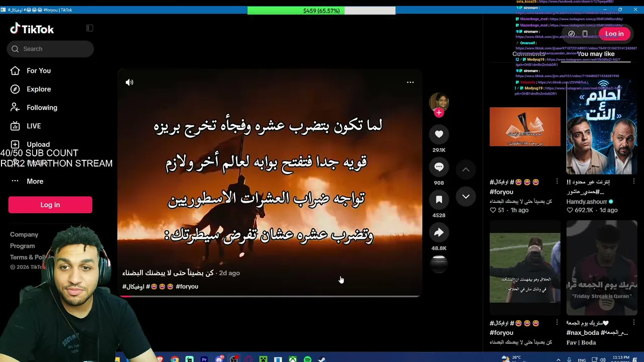Open the video author name in caption
The height and width of the screenshot is (362, 644).
pyautogui.click(x=168, y=273)
